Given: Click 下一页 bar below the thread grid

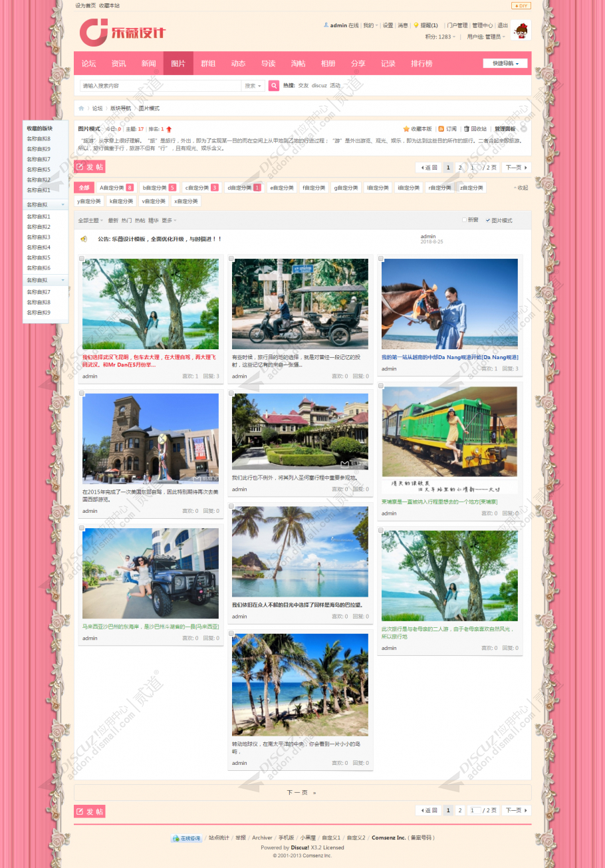Looking at the screenshot, I should pos(302,792).
